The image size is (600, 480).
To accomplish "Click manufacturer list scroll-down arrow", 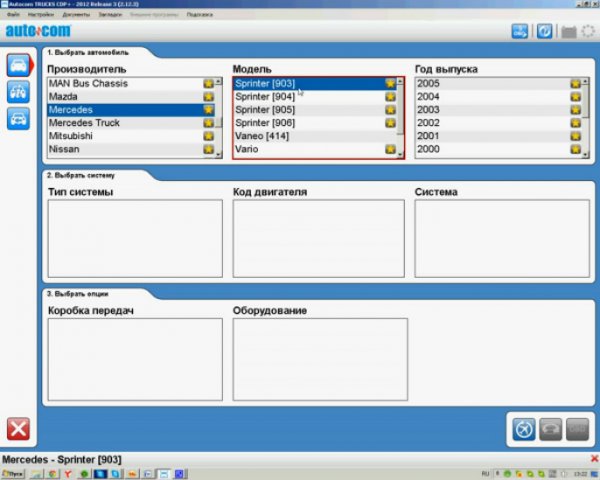I will point(218,154).
